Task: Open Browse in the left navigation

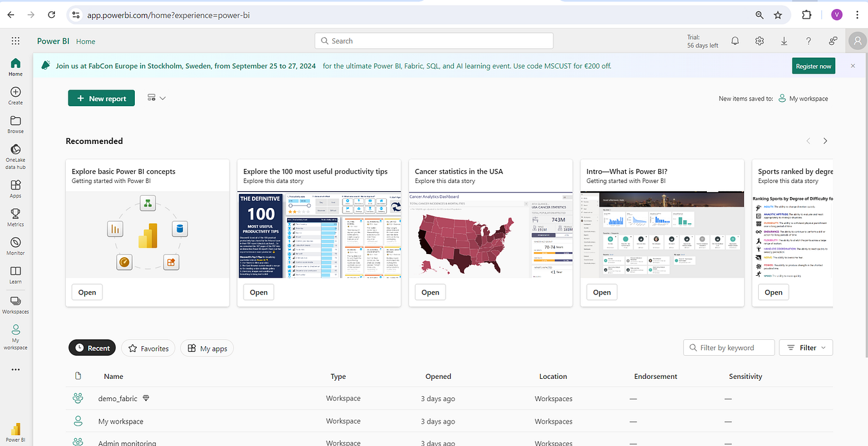Action: (x=15, y=125)
